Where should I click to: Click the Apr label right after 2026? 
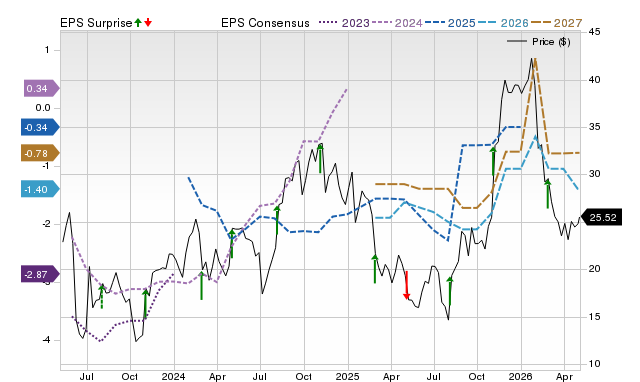[564, 376]
